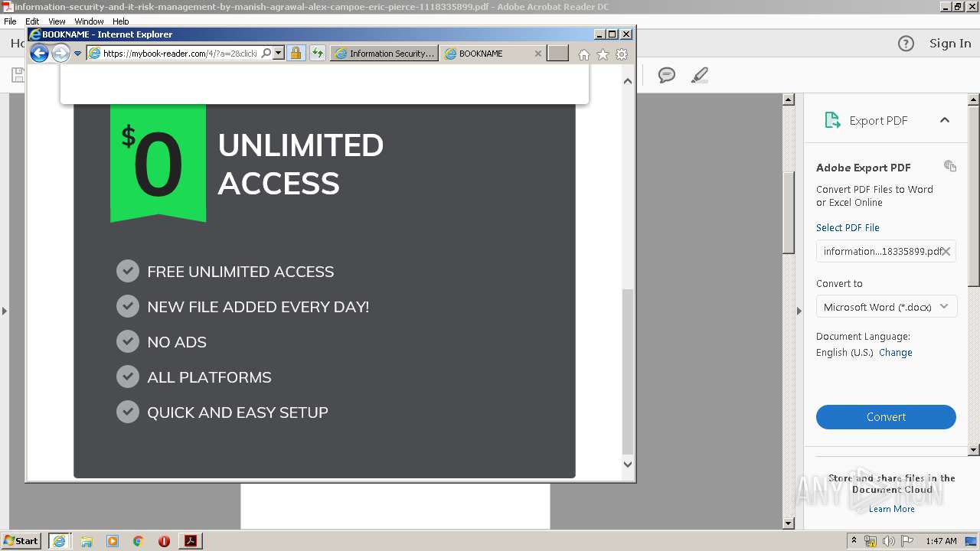This screenshot has width=980, height=551.
Task: Open Acrobat Edit menu
Action: pos(32,21)
